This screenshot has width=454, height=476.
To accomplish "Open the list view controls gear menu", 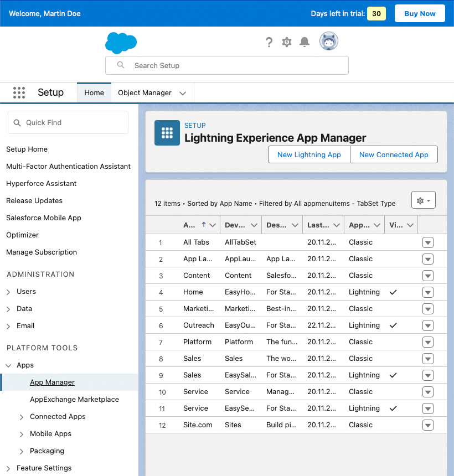I will point(424,200).
